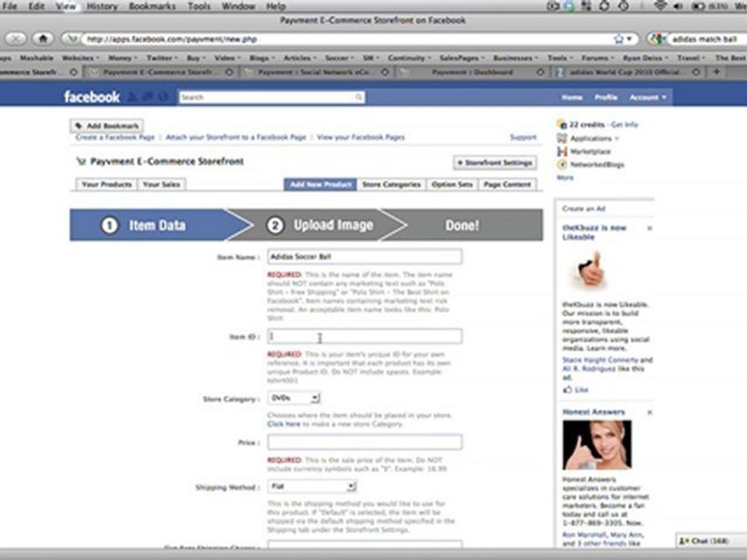Open View your Facebook Pages link
Image resolution: width=747 pixels, height=560 pixels.
[361, 137]
